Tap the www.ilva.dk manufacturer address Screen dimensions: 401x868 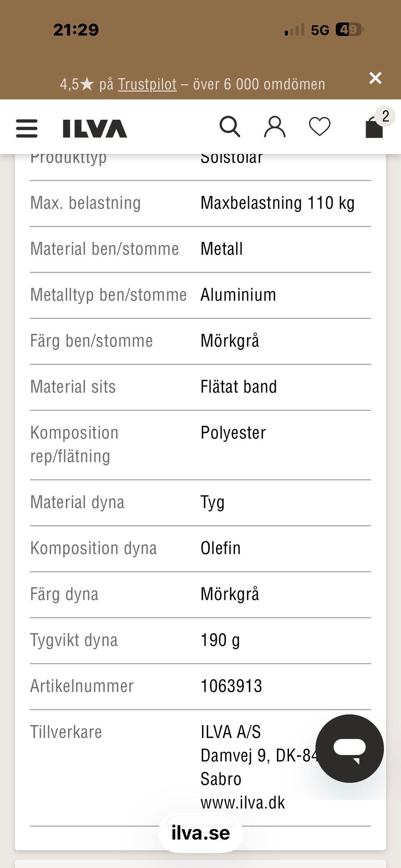[243, 802]
